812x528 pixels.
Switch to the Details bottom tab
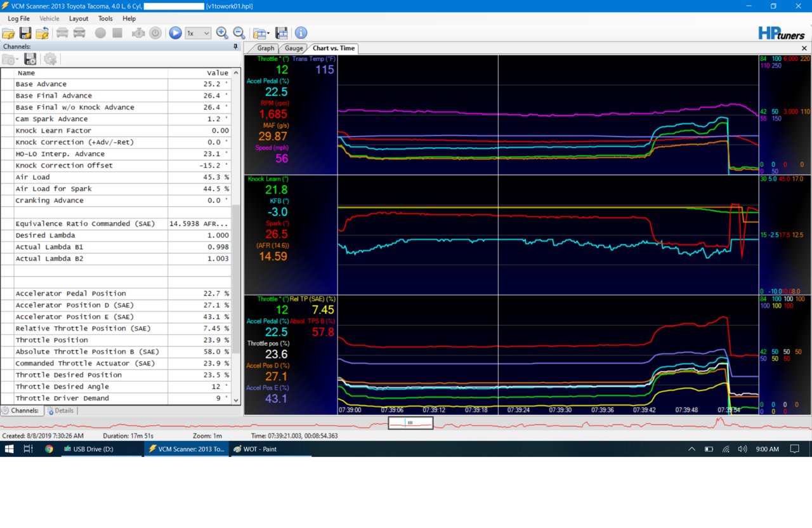[x=60, y=411]
